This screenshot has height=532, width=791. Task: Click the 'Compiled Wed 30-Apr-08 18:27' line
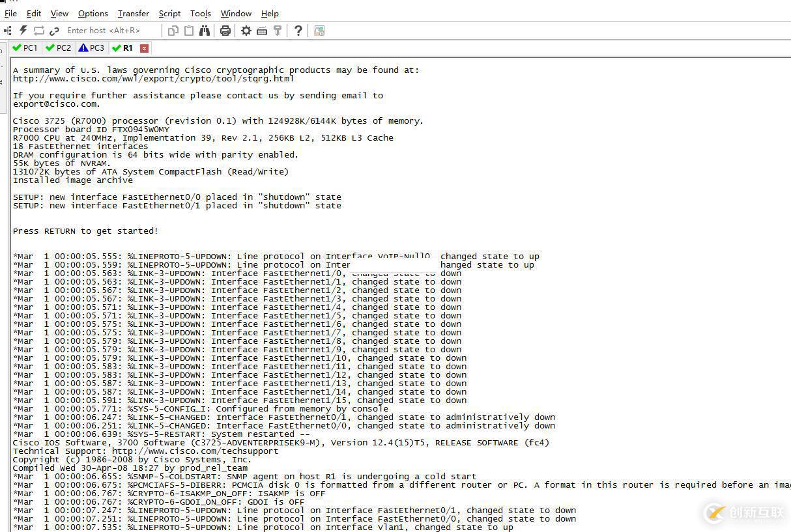click(x=130, y=468)
